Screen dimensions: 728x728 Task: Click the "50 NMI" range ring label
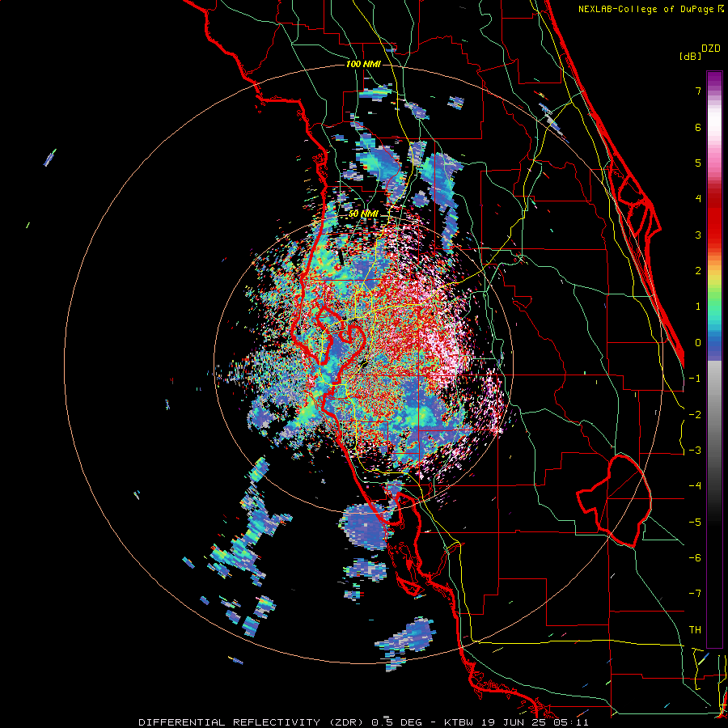coord(363,214)
